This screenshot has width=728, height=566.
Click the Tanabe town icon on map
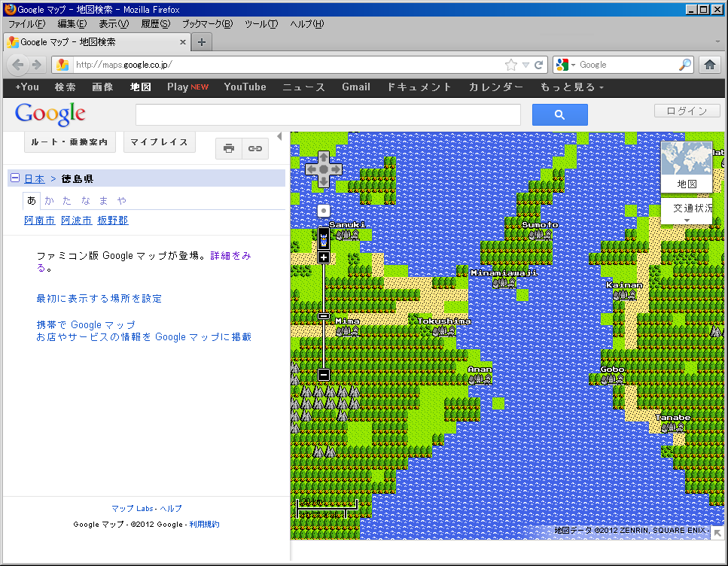coord(673,428)
